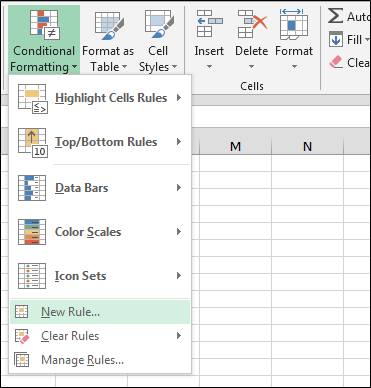Click the Clear Rules eraser icon
The width and height of the screenshot is (371, 388).
click(x=22, y=336)
